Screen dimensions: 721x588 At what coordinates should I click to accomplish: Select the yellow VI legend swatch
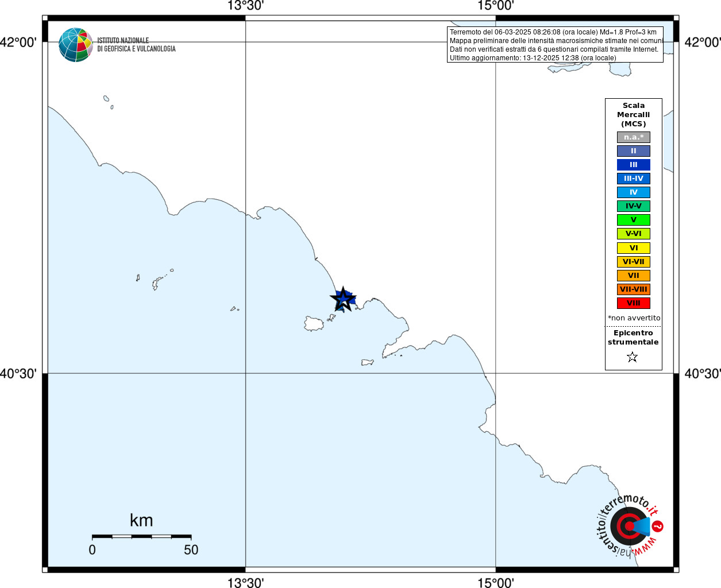[634, 248]
